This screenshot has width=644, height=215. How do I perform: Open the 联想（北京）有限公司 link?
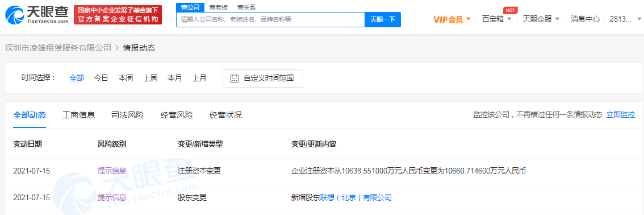click(x=356, y=198)
